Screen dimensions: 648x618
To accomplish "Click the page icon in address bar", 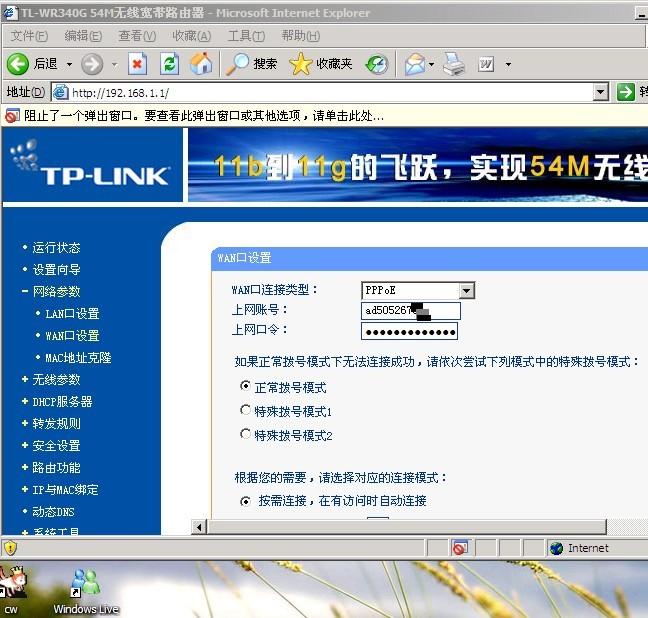I will (60, 92).
